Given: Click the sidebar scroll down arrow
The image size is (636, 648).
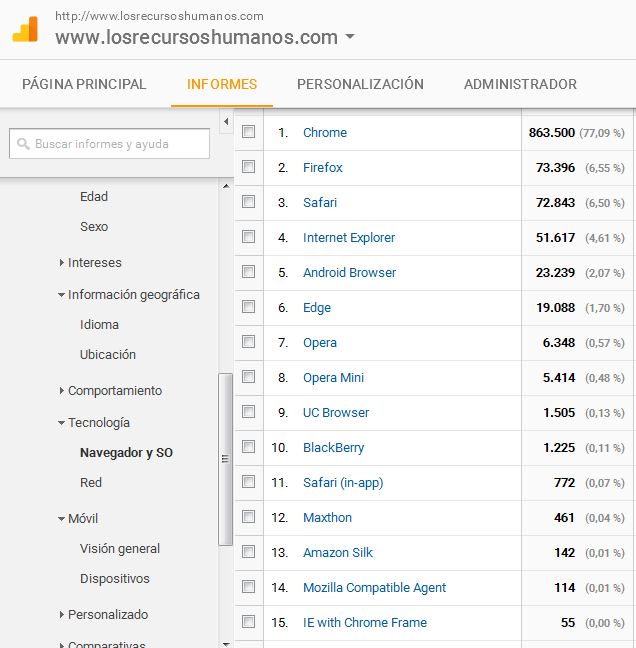Looking at the screenshot, I should 226,643.
